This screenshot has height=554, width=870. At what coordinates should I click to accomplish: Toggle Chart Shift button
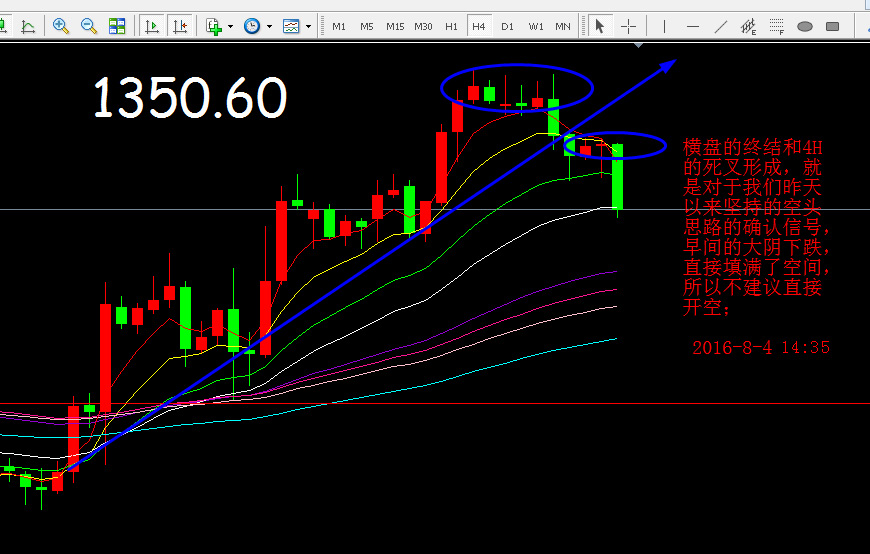pyautogui.click(x=180, y=26)
